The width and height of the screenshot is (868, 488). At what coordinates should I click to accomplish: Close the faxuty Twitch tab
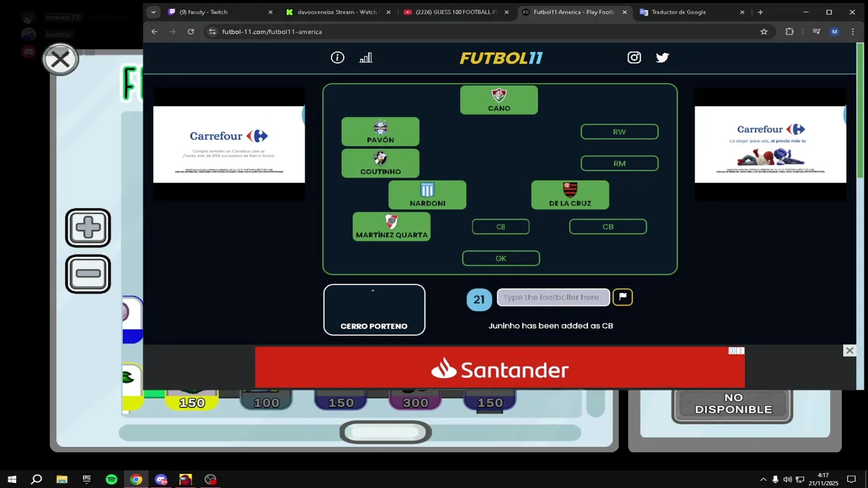click(270, 12)
